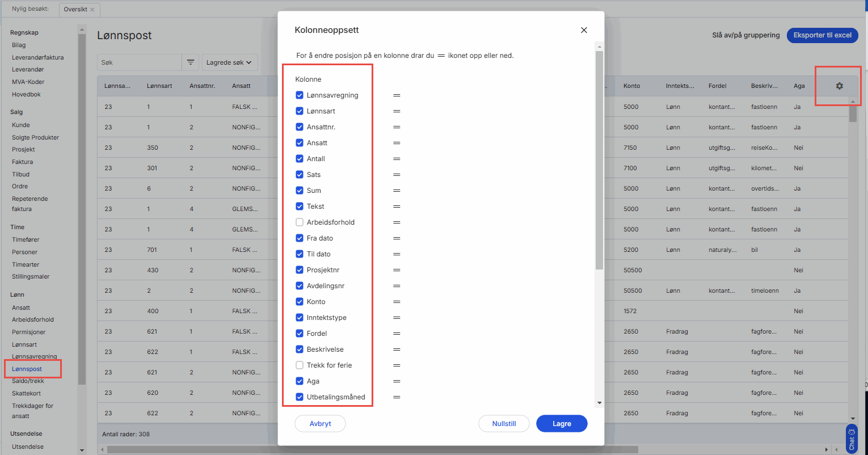Screen dimensions: 868x455
Task: Close the Oversikt tab with its X
Action: (92, 10)
